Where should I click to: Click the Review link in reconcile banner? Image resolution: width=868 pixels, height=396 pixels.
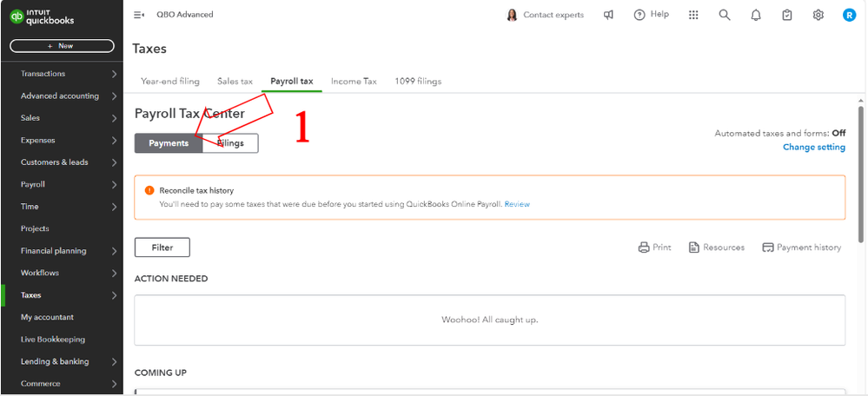pyautogui.click(x=517, y=204)
